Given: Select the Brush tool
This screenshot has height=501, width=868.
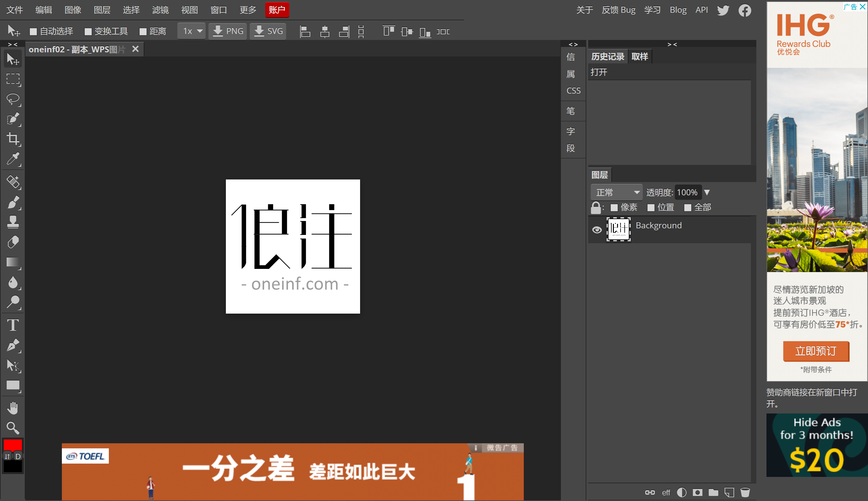Looking at the screenshot, I should [x=13, y=202].
